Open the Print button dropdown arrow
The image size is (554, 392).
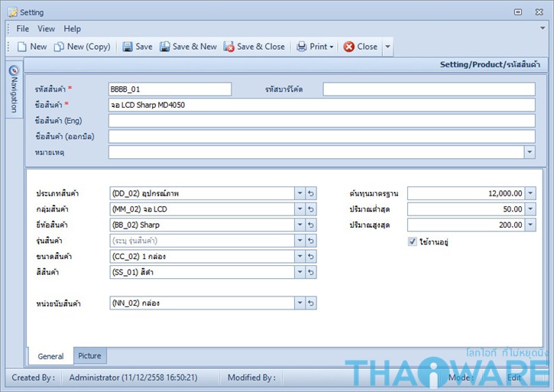coord(332,47)
